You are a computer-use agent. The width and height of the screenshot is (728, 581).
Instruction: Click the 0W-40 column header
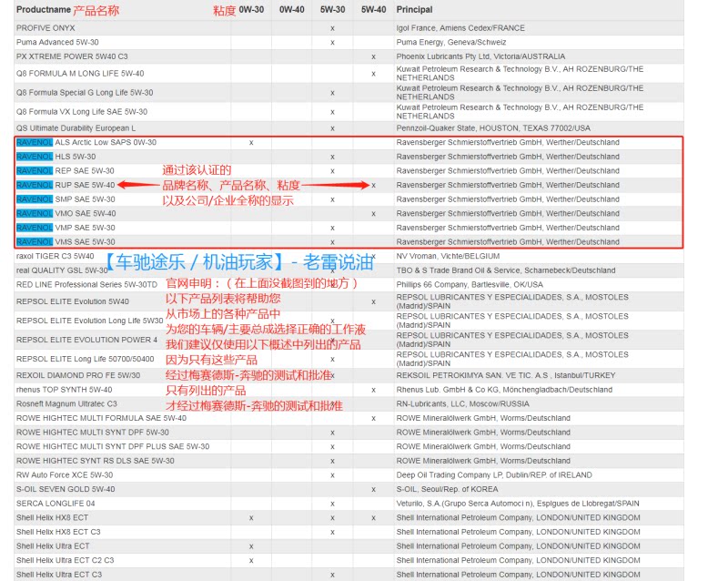tap(291, 9)
